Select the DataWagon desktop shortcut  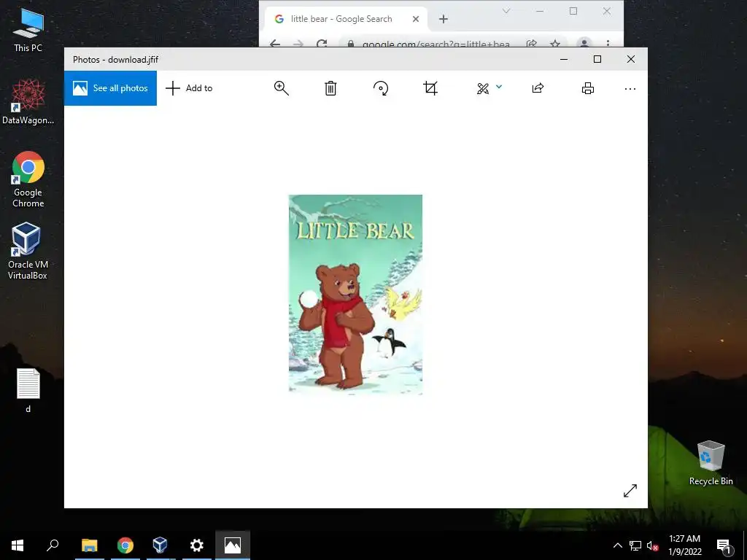(x=28, y=102)
